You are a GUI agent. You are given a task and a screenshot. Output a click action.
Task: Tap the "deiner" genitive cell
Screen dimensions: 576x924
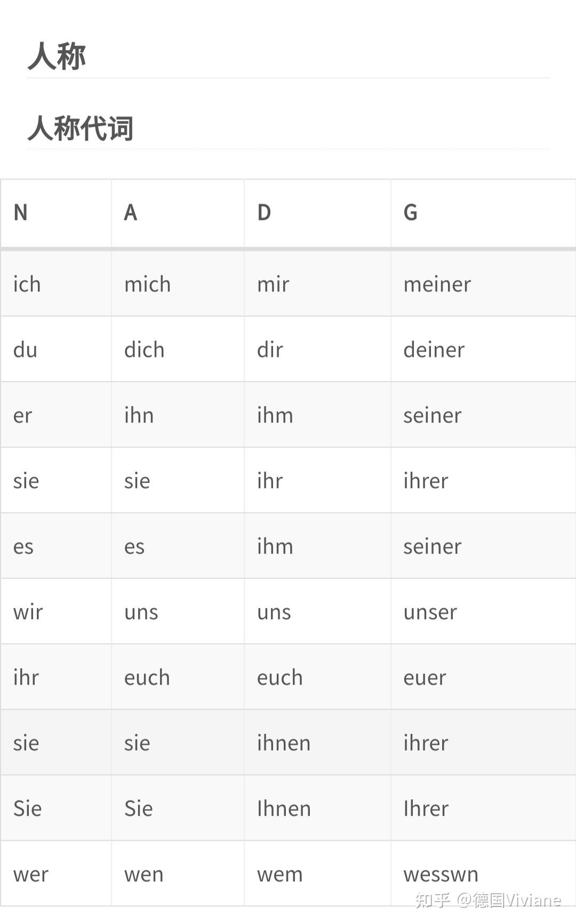pos(434,350)
